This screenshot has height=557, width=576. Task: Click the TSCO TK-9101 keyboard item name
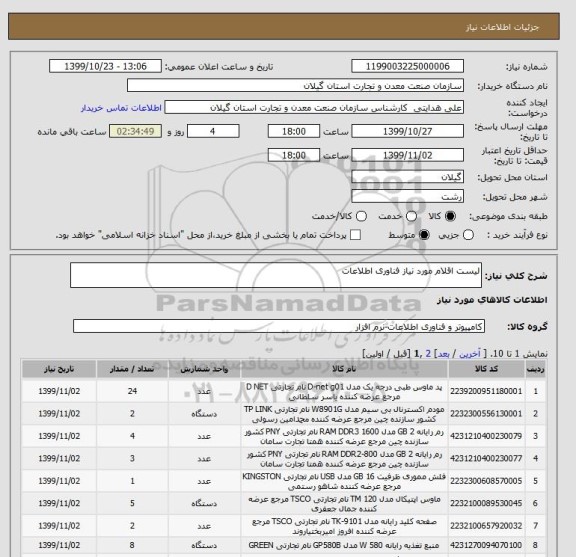pyautogui.click(x=344, y=526)
